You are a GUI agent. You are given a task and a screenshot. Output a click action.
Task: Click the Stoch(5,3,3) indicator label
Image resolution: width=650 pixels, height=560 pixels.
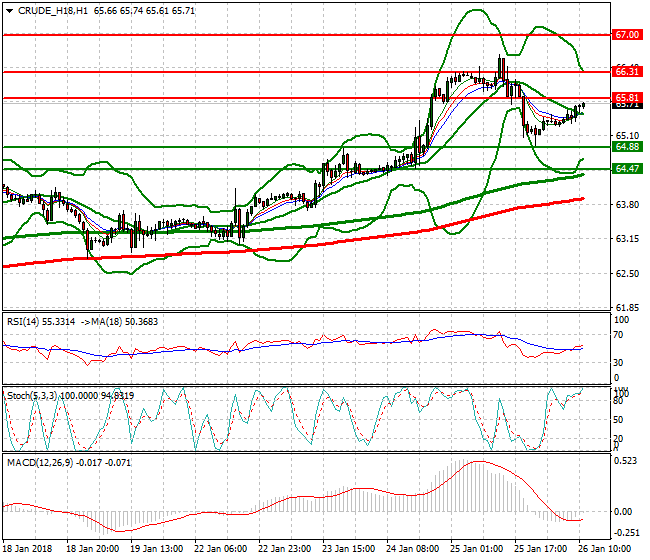click(32, 395)
